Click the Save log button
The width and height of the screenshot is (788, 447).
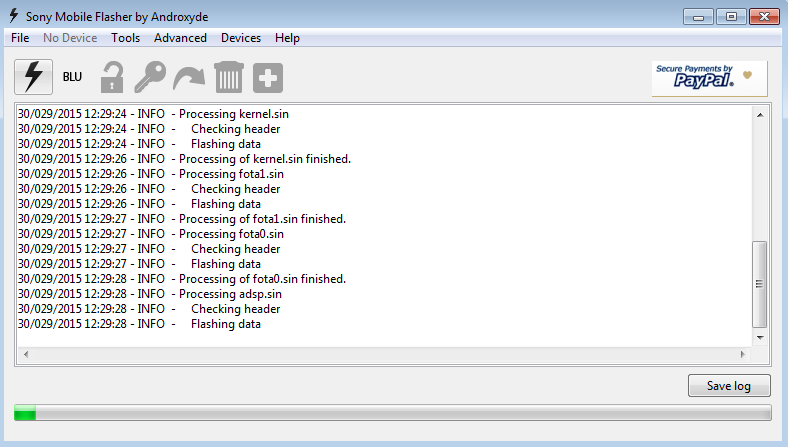tap(729, 386)
